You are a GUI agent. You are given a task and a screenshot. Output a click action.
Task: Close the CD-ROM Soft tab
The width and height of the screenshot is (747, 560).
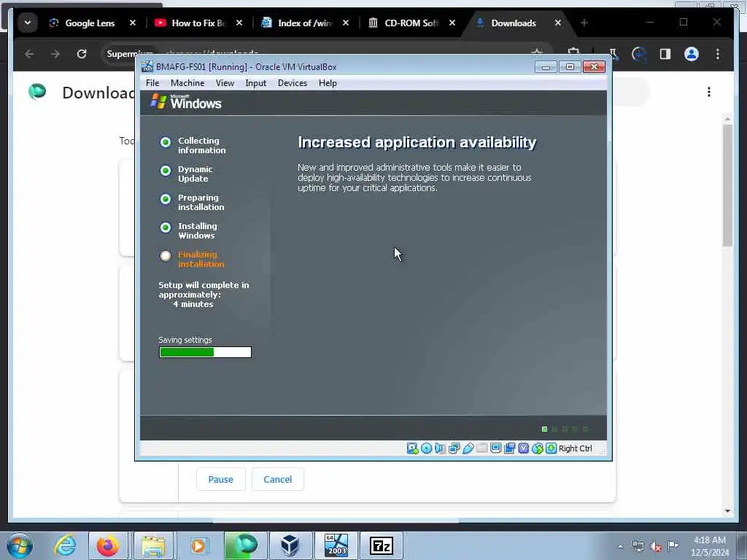pos(452,23)
